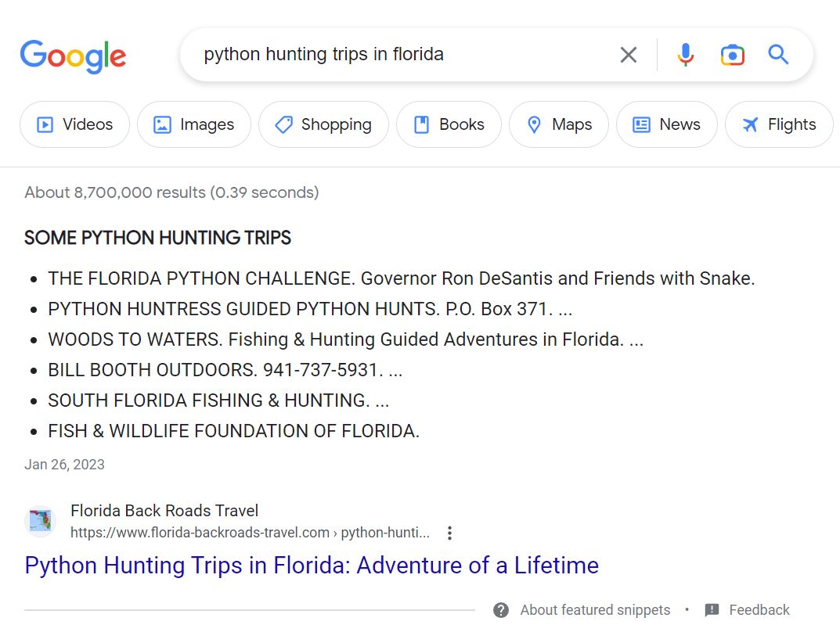Click 'SOUTH FLORIDA FISHING & HUNTING' list item
This screenshot has height=625, width=840.
[218, 401]
